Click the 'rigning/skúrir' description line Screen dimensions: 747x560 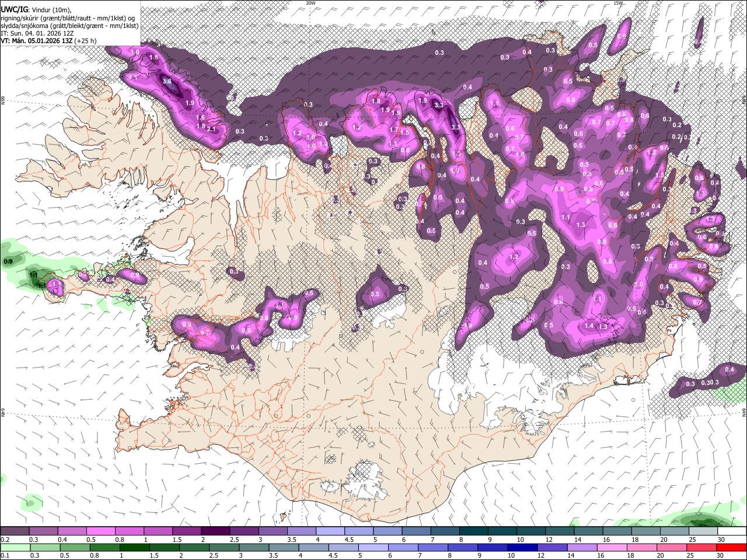[68, 17]
